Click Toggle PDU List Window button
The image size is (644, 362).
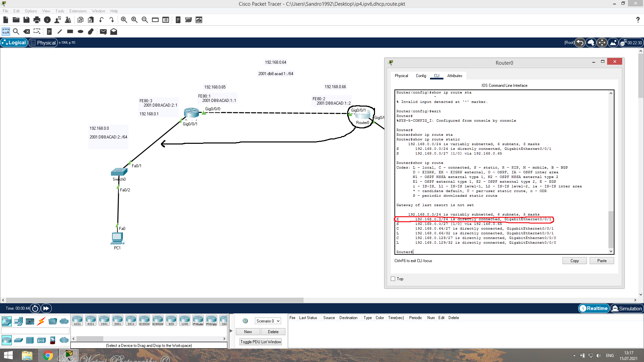pos(261,342)
